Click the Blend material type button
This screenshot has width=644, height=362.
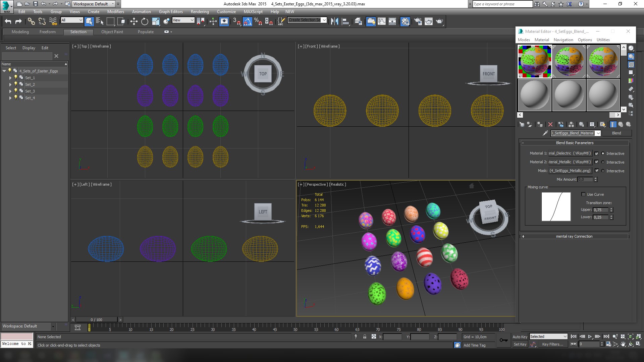pos(616,133)
